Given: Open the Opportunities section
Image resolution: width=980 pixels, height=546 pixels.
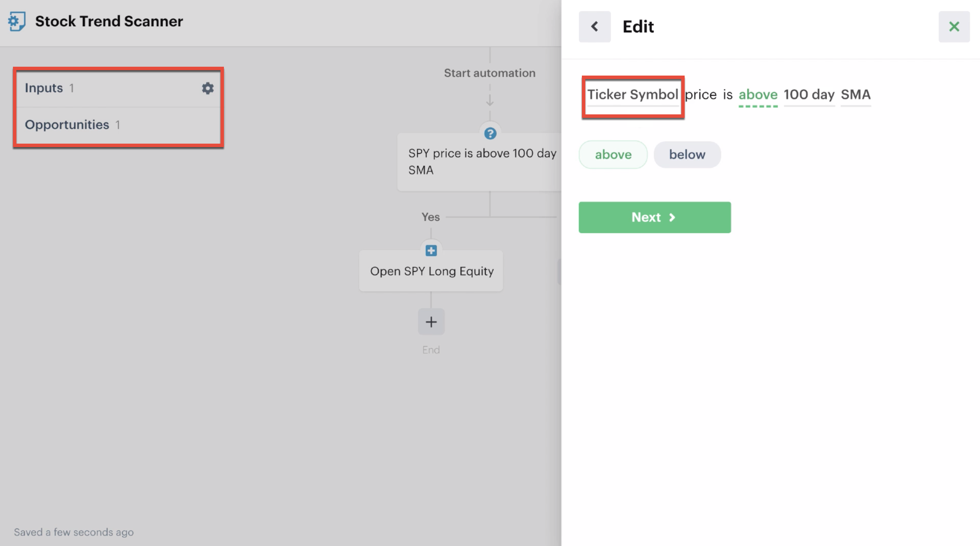Looking at the screenshot, I should [x=118, y=125].
